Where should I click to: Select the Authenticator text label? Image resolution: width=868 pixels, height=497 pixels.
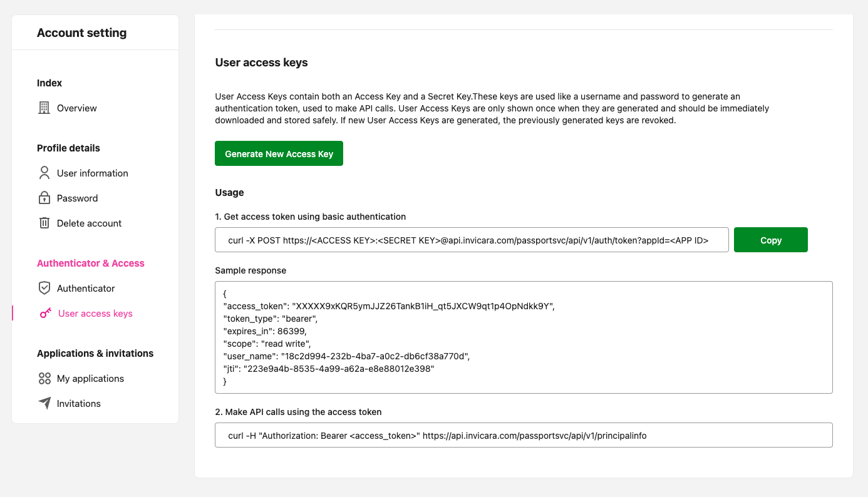[86, 289]
